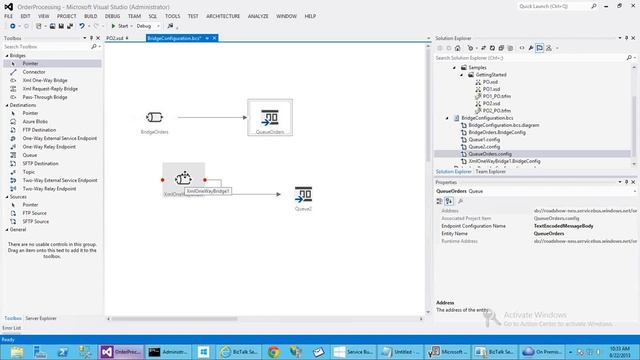Open the Start button dropdown arrow
The image size is (640, 360).
click(131, 26)
